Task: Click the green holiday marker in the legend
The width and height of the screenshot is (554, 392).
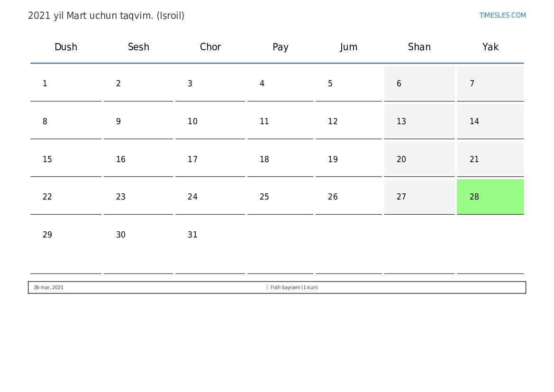Action: point(267,287)
